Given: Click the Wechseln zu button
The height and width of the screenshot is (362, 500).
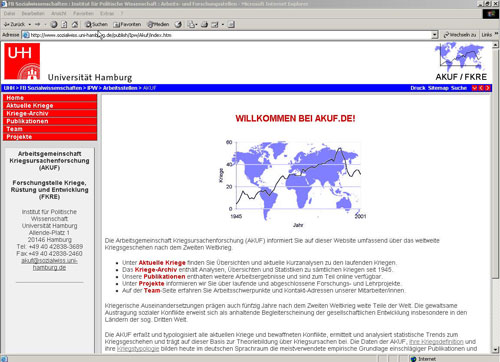Looking at the screenshot, I should pyautogui.click(x=460, y=35).
